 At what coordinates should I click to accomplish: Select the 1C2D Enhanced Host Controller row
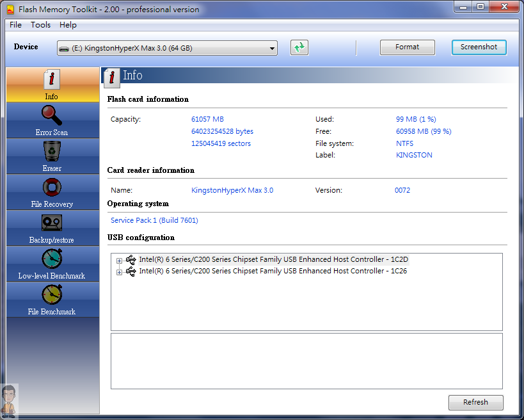click(273, 259)
